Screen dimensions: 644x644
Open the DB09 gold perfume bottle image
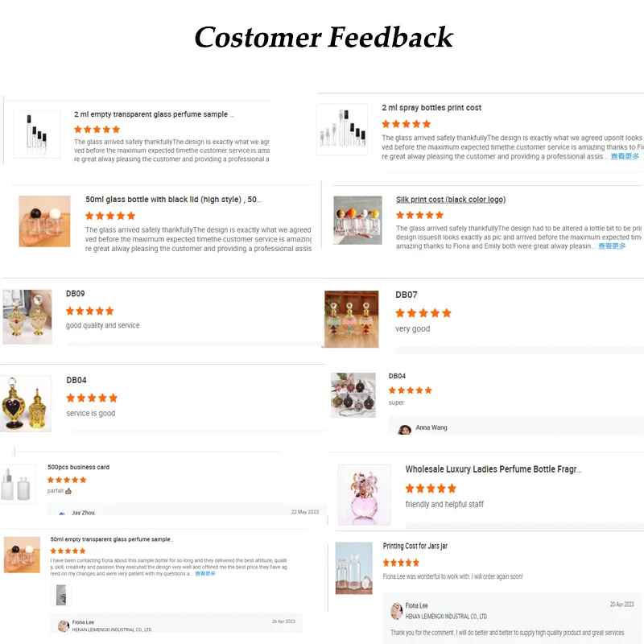[x=27, y=316]
